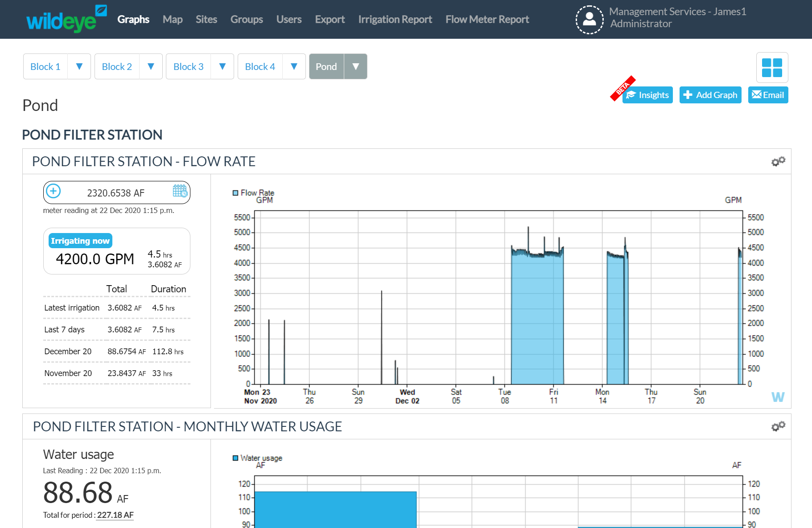Click the Management Services - James1 account name

click(x=678, y=12)
